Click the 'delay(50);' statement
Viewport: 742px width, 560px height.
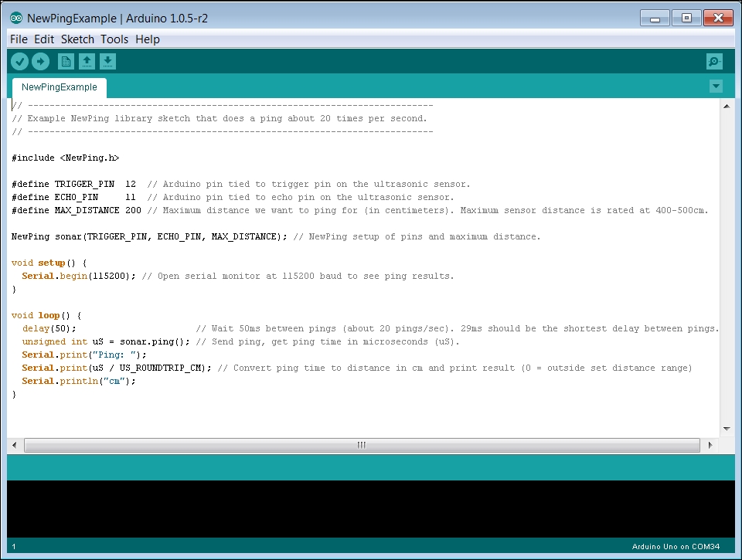tap(49, 329)
